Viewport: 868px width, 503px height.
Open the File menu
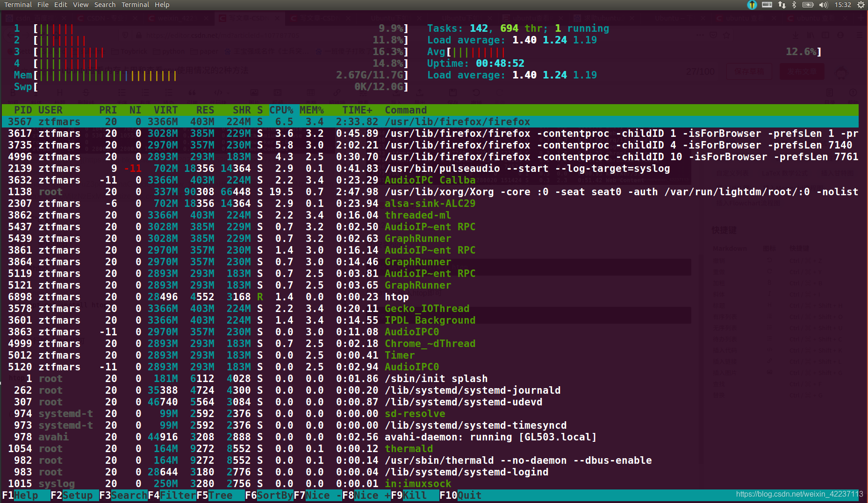tap(43, 5)
